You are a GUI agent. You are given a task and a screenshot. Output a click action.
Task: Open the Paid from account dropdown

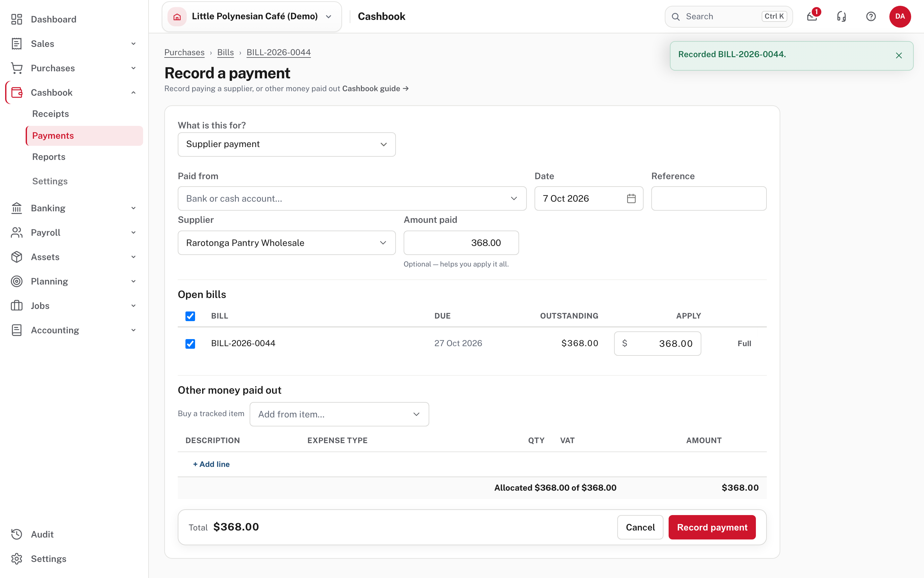pos(352,198)
